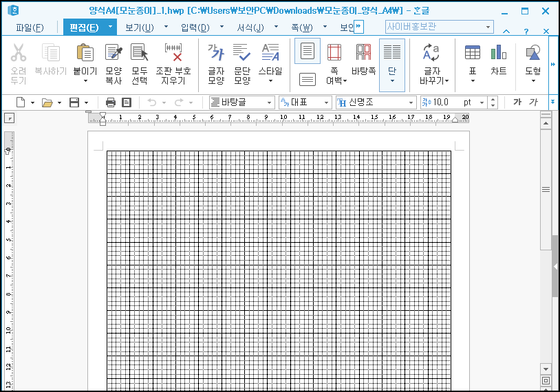Select landscape page orientation icon

pos(307,79)
